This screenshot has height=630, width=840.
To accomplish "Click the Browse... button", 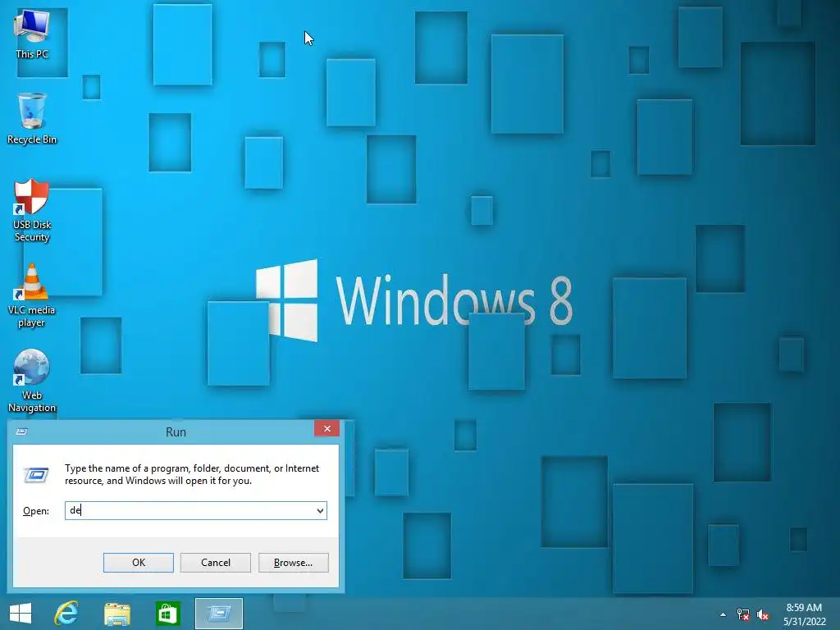I will point(293,563).
